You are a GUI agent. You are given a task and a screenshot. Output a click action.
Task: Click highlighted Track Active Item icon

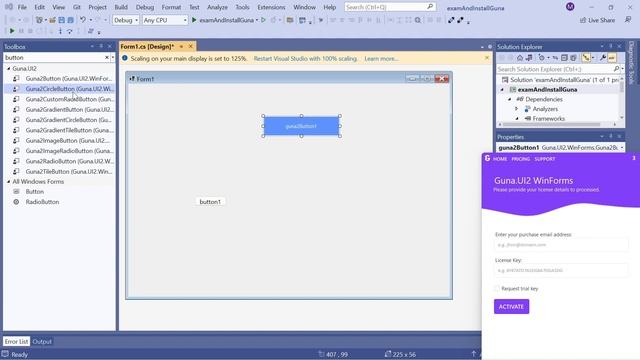(x=586, y=58)
